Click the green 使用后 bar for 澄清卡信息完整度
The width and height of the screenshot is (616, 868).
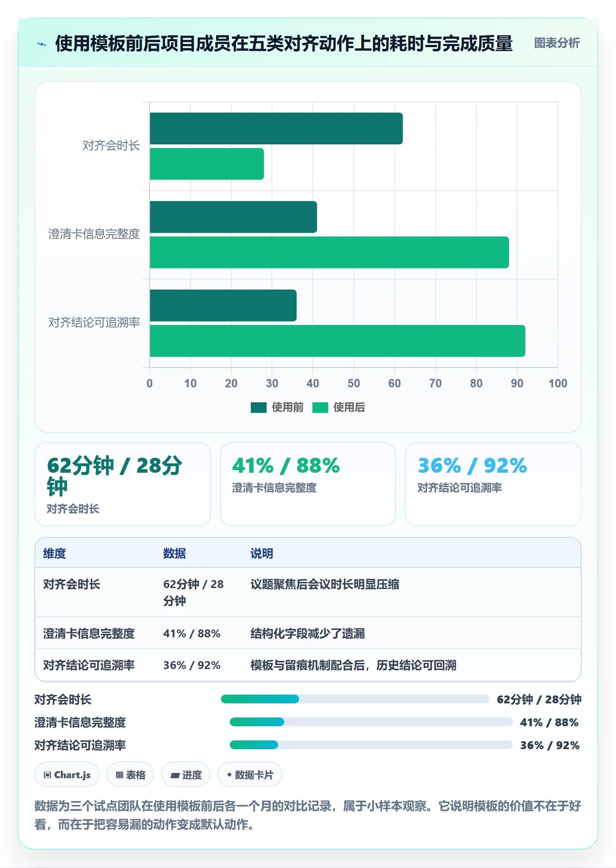point(329,252)
